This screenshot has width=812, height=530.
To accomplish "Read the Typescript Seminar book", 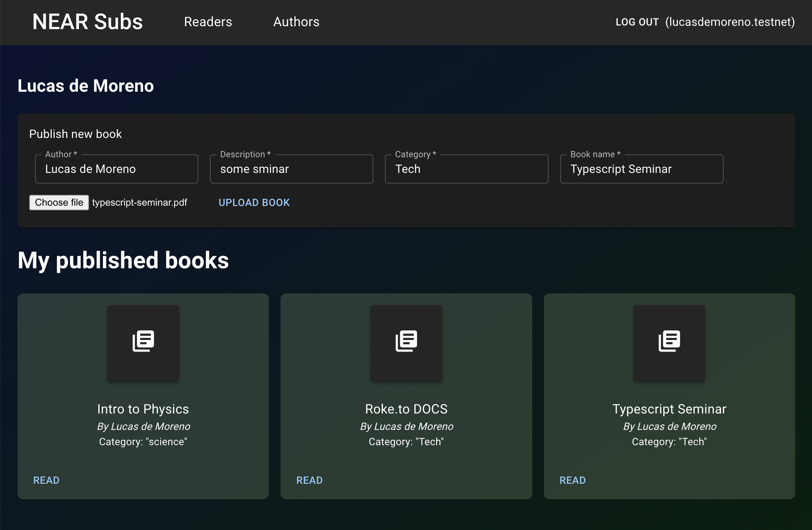I will (x=572, y=480).
